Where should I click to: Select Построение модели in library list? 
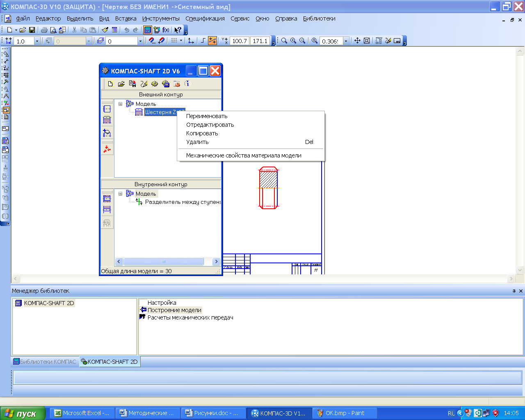coord(174,310)
